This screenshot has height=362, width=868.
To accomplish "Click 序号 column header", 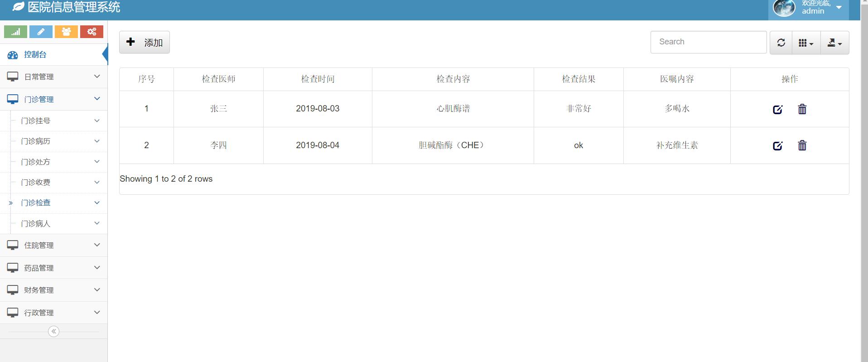I will click(x=146, y=79).
